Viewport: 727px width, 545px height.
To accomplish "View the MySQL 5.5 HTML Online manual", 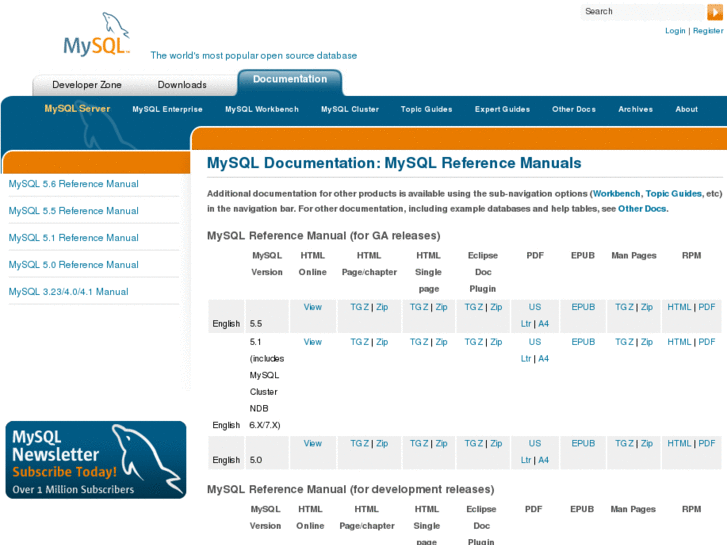I will tap(312, 307).
